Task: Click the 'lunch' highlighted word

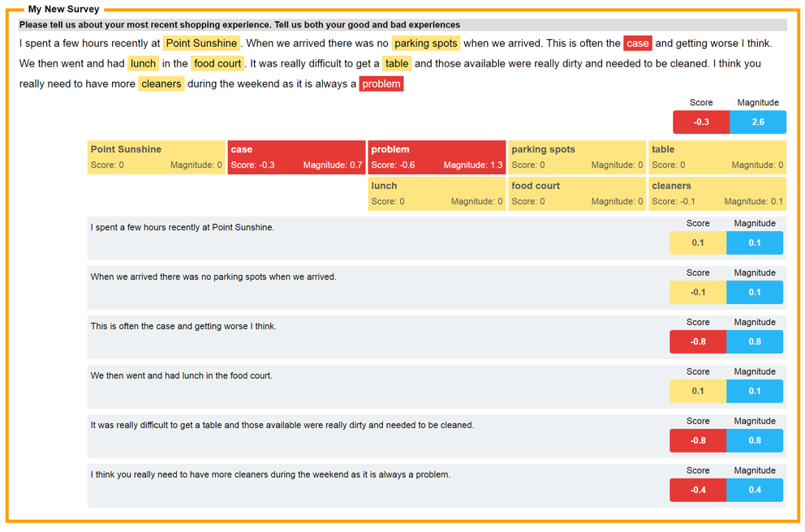Action: pos(143,63)
